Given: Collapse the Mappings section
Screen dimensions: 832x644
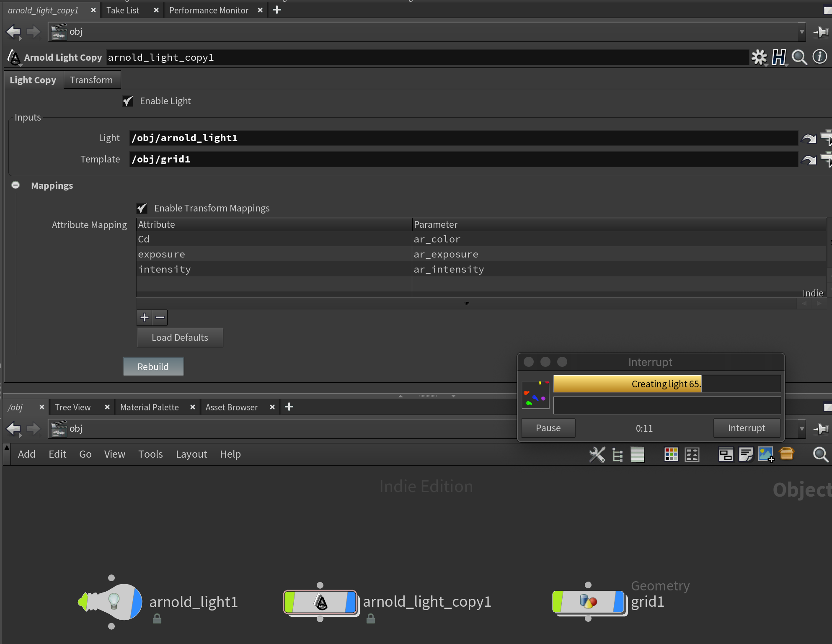Looking at the screenshot, I should tap(16, 185).
